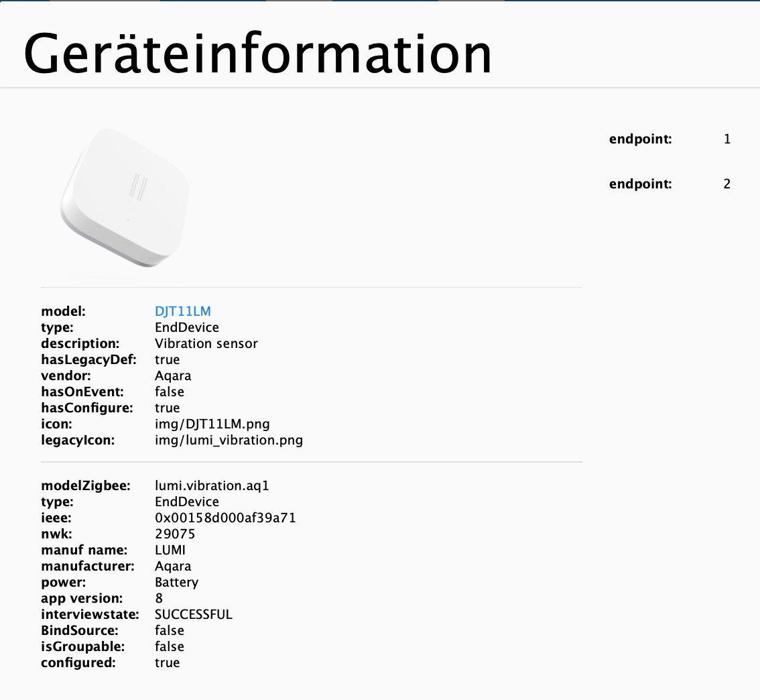The width and height of the screenshot is (760, 700).
Task: Select the endpoint 1 entry
Action: pyautogui.click(x=670, y=139)
